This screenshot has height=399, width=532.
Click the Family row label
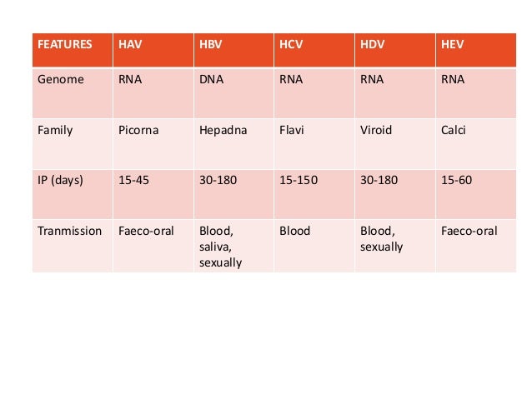click(x=73, y=144)
